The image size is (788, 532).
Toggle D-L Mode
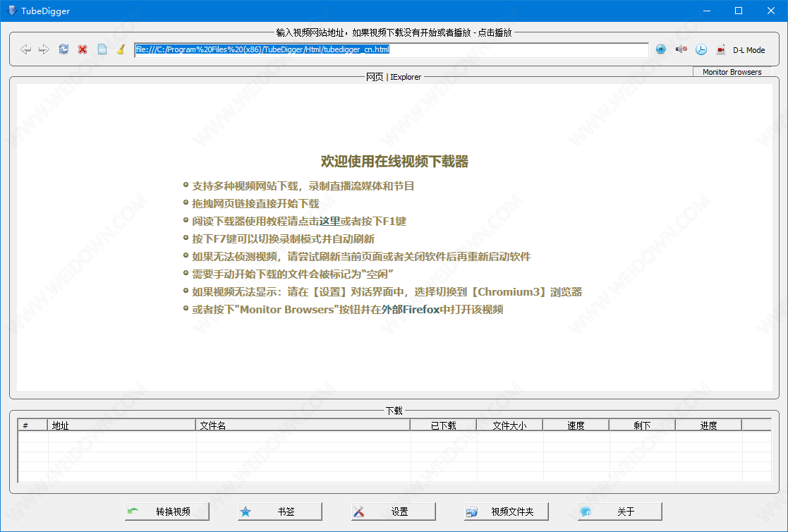coord(748,50)
